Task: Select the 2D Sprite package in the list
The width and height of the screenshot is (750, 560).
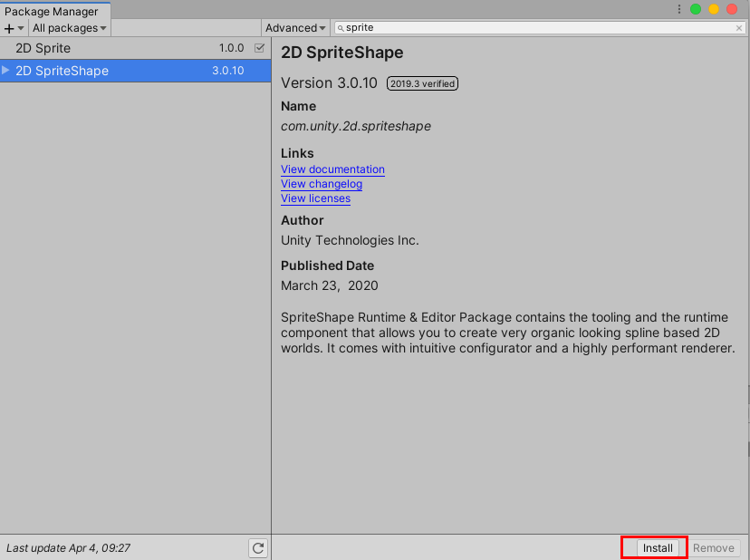Action: pyautogui.click(x=127, y=48)
